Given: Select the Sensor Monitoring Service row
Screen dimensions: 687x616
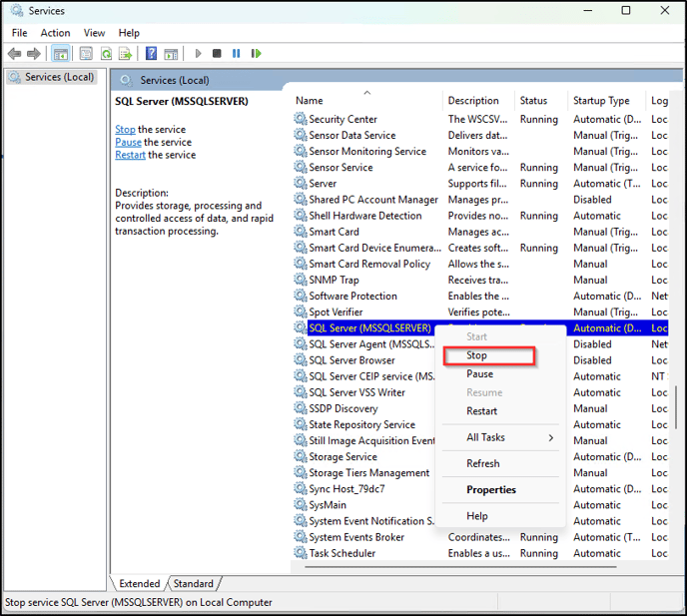Looking at the screenshot, I should [479, 151].
